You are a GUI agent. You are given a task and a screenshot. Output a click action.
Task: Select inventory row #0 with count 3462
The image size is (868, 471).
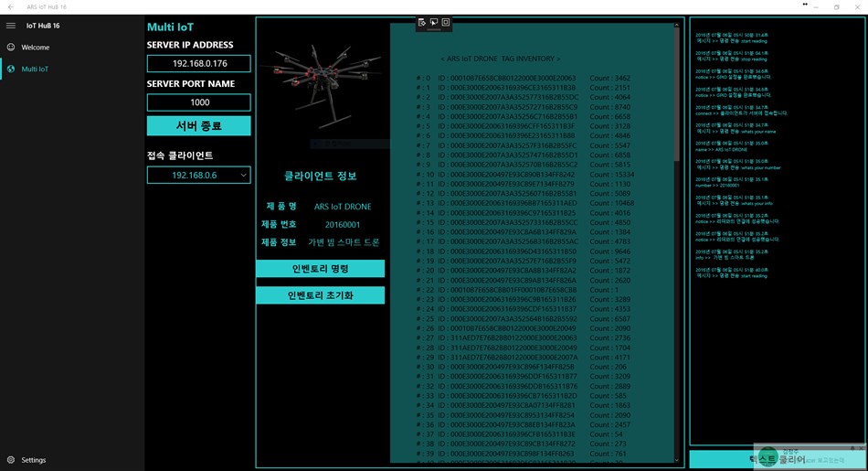(524, 78)
